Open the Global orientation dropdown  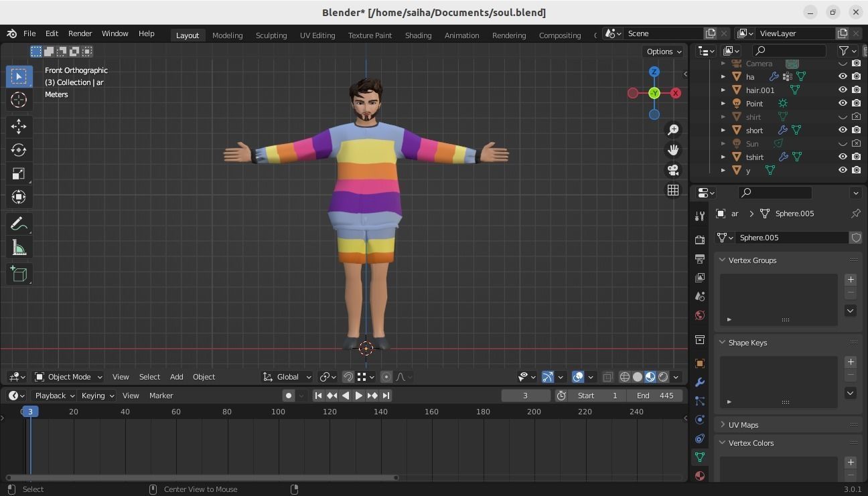coord(287,377)
